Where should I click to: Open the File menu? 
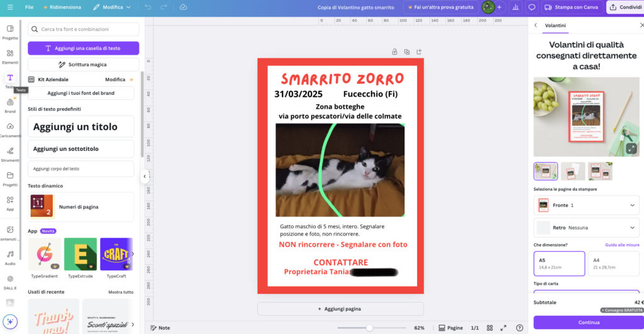(x=29, y=7)
